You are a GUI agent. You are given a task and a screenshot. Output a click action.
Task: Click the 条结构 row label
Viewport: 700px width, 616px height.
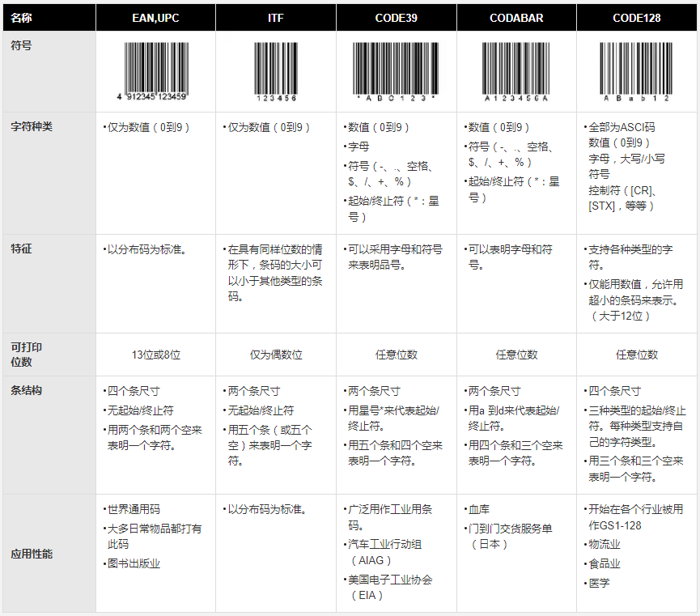27,390
